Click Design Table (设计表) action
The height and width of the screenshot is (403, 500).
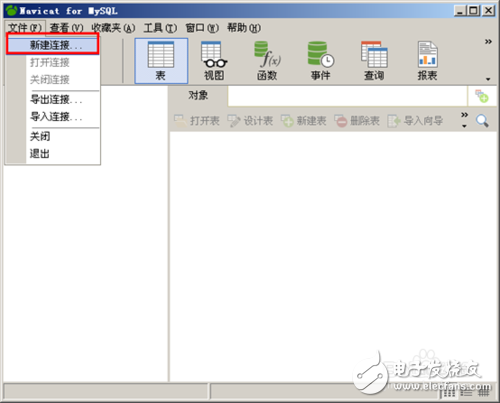tap(250, 121)
